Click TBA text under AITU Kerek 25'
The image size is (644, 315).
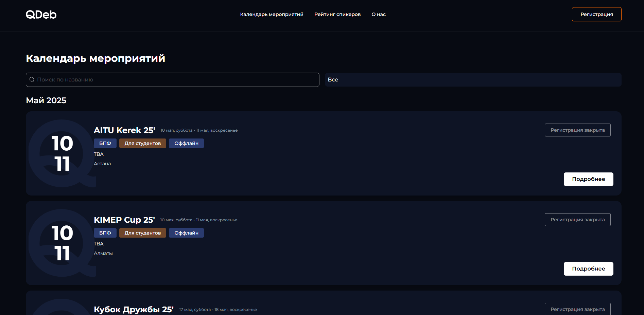click(x=99, y=154)
